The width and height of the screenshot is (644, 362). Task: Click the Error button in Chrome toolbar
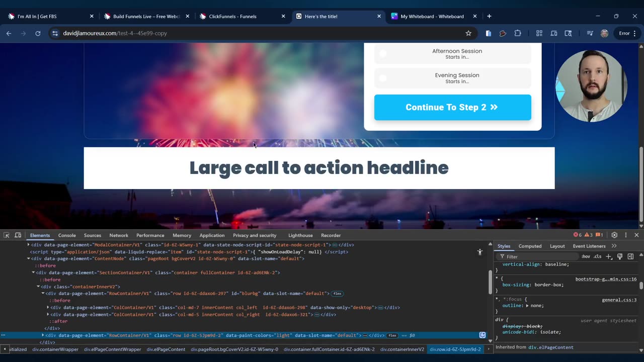[627, 33]
